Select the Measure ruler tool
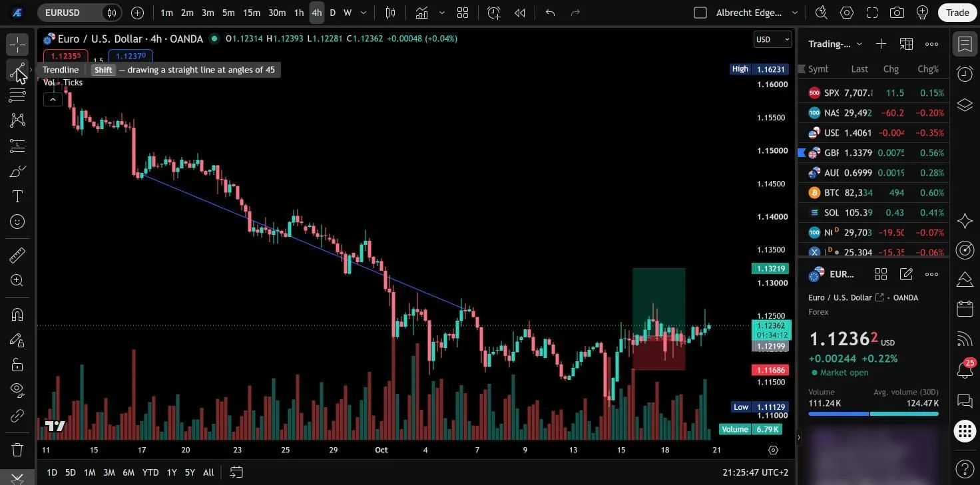 [x=17, y=255]
